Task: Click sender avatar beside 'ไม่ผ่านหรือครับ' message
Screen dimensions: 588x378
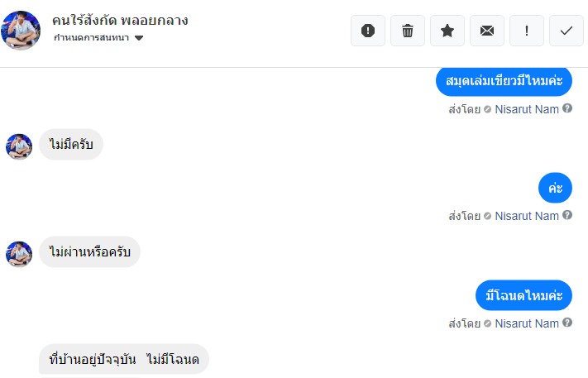Action: [x=19, y=254]
